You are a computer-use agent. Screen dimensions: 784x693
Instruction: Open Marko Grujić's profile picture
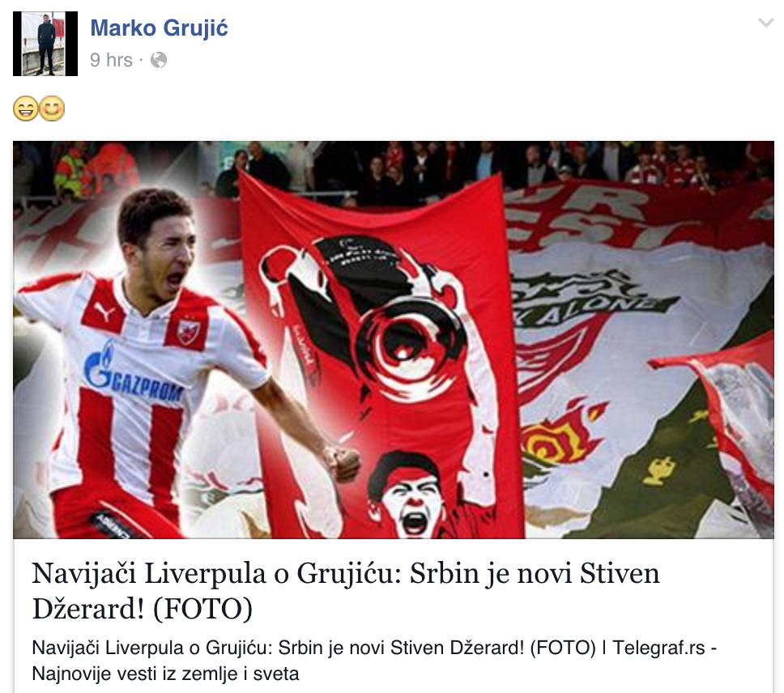click(x=45, y=44)
